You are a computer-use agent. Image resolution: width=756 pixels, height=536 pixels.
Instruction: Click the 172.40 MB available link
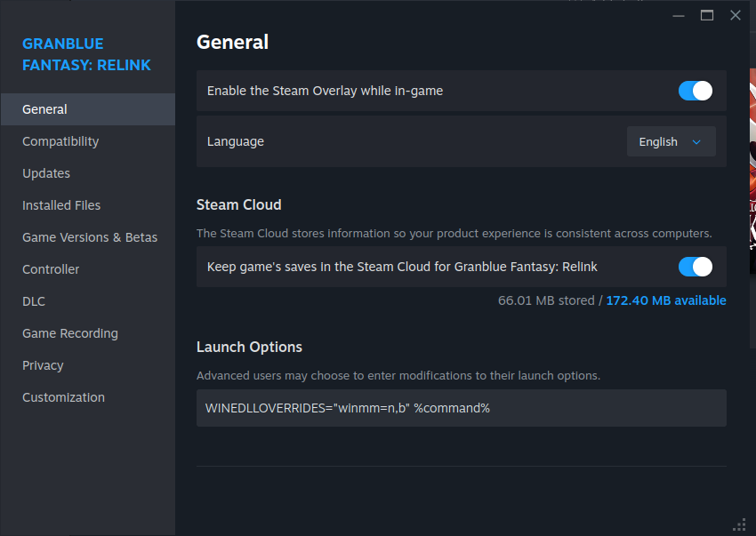pos(666,300)
